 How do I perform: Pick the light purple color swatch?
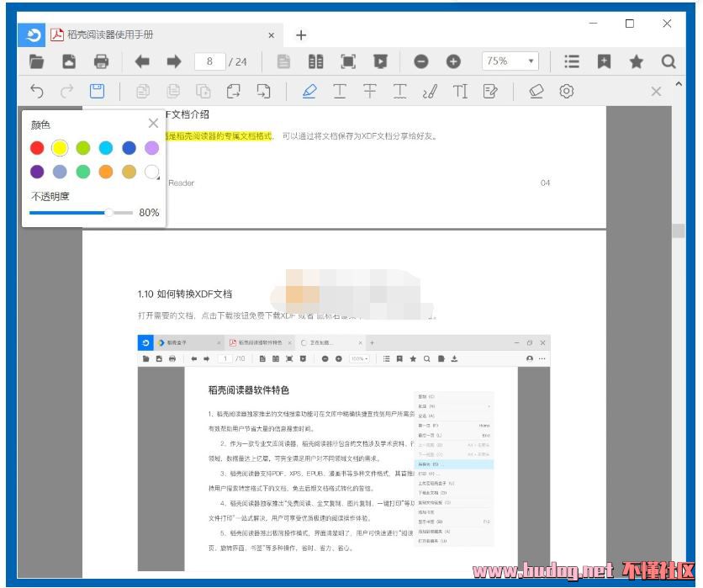point(152,147)
